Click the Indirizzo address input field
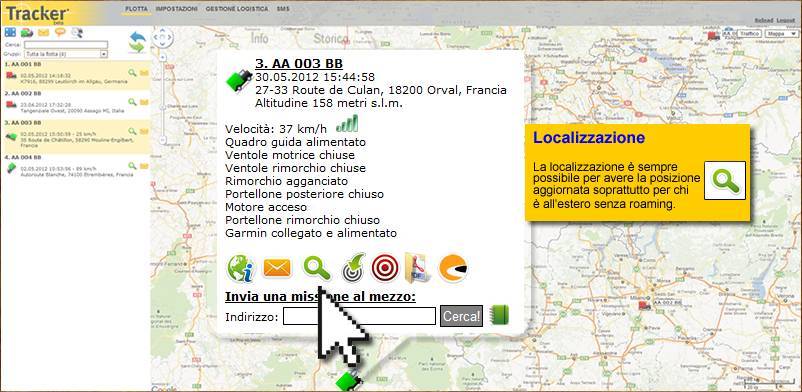802x392 pixels. point(360,316)
